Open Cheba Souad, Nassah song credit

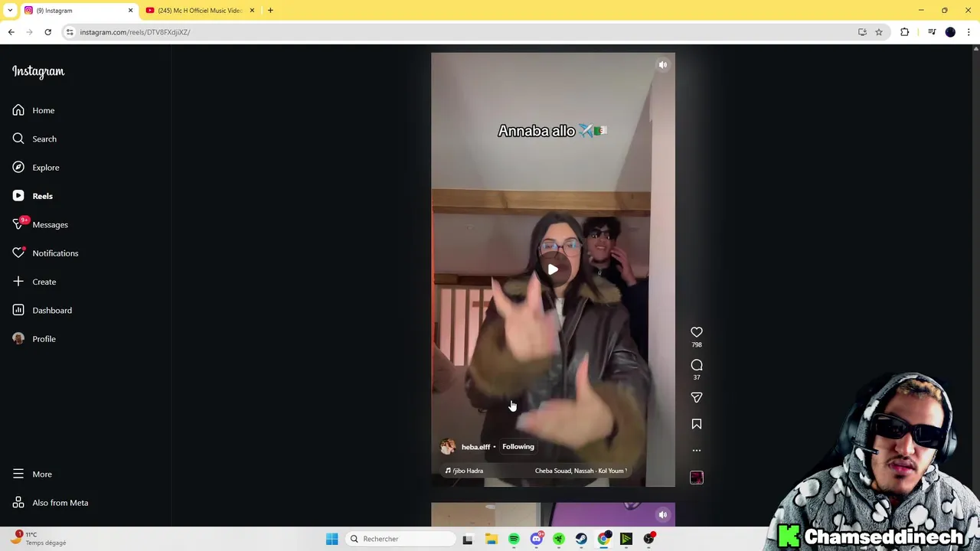580,471
